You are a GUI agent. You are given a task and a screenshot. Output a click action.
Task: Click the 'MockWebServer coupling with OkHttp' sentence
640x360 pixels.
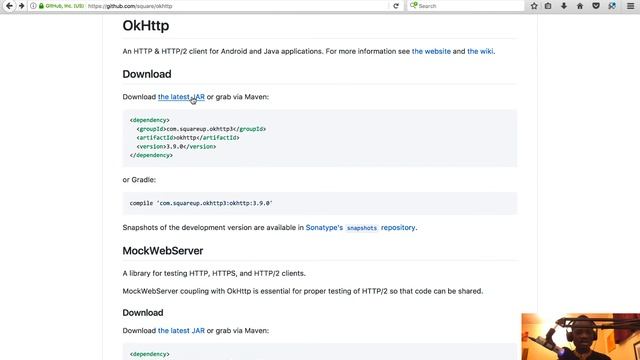point(302,291)
